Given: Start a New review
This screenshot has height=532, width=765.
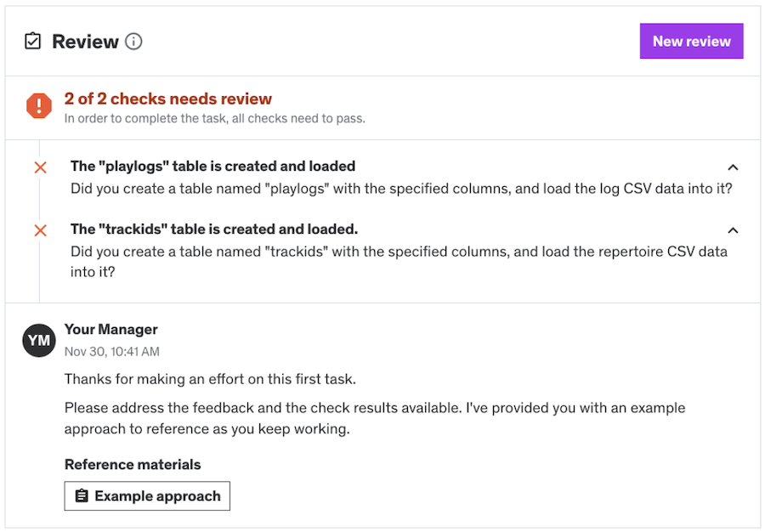Looking at the screenshot, I should pyautogui.click(x=691, y=41).
